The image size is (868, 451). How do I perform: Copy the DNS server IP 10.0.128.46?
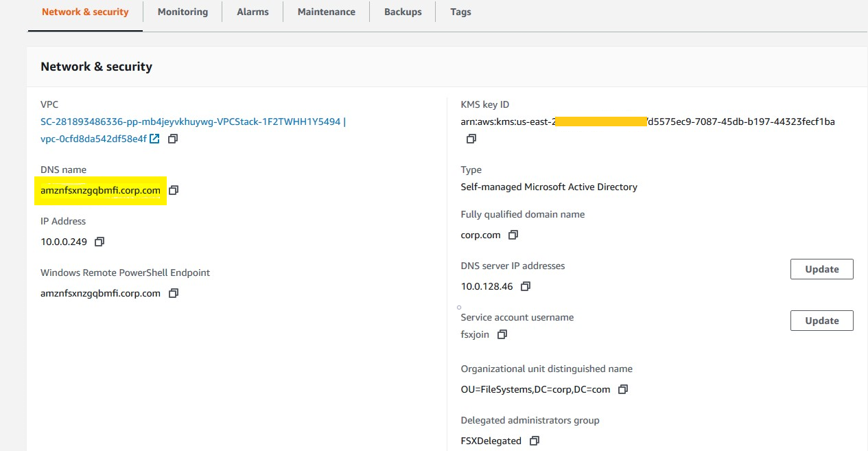pyautogui.click(x=526, y=286)
